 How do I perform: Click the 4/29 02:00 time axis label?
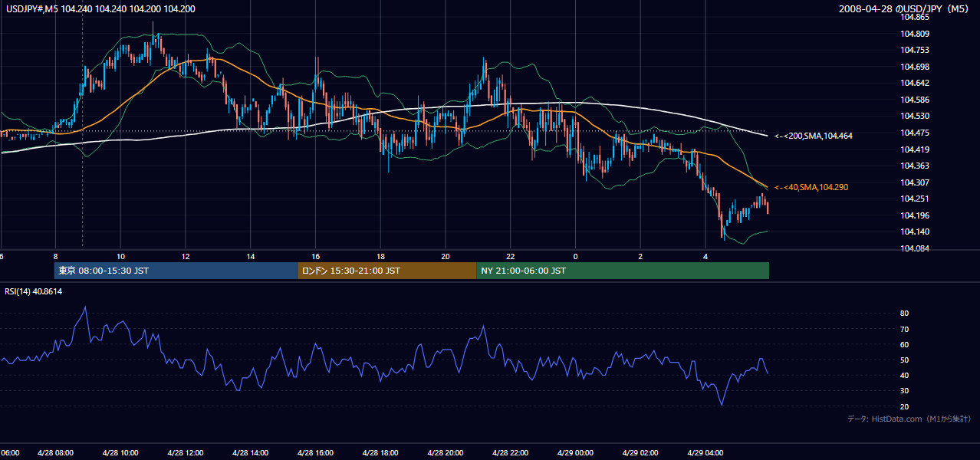click(x=640, y=453)
